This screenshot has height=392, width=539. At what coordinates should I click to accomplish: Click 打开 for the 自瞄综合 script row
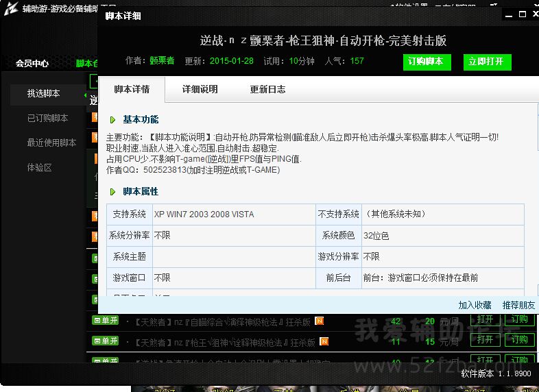(x=485, y=319)
